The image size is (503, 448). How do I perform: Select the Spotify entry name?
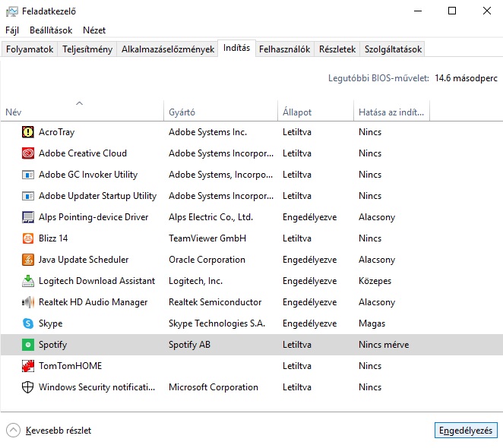[53, 345]
